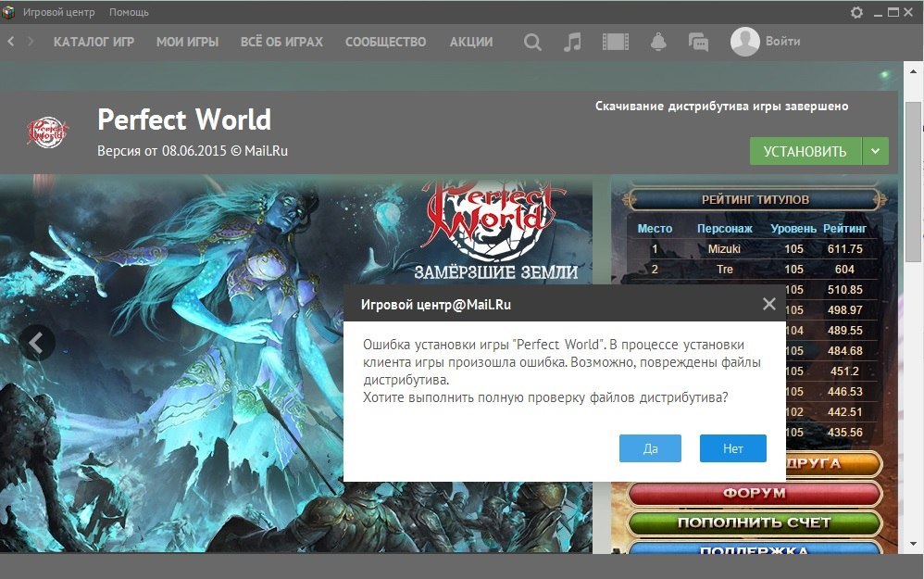Open the video filmstrip icon
This screenshot has height=579, width=924.
click(615, 42)
